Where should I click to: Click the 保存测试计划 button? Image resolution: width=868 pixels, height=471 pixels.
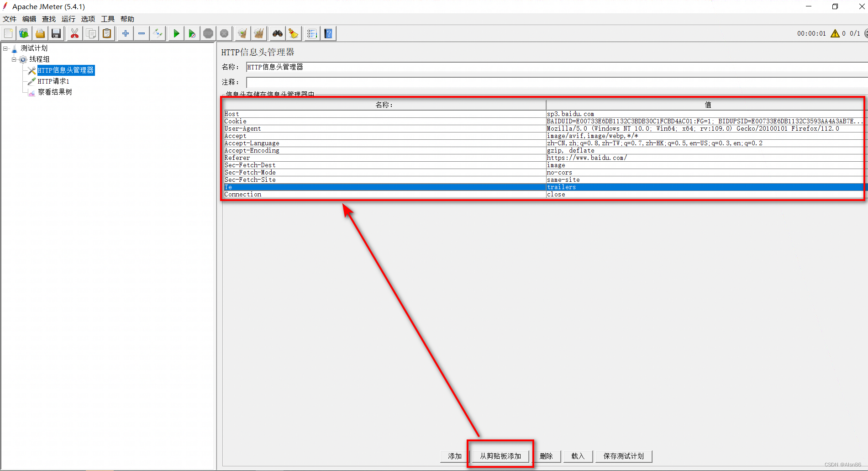click(623, 456)
